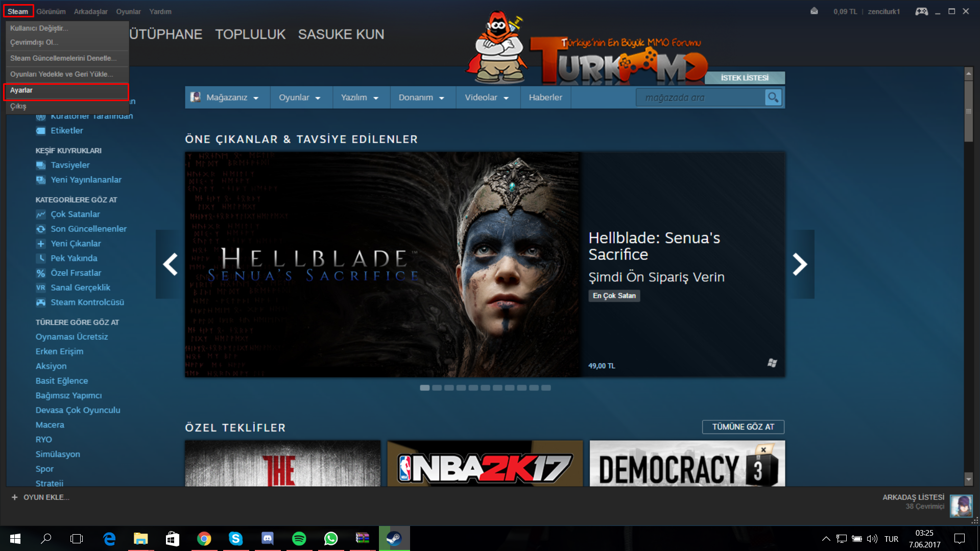Open Google Chrome from taskbar
The width and height of the screenshot is (980, 551).
[204, 539]
